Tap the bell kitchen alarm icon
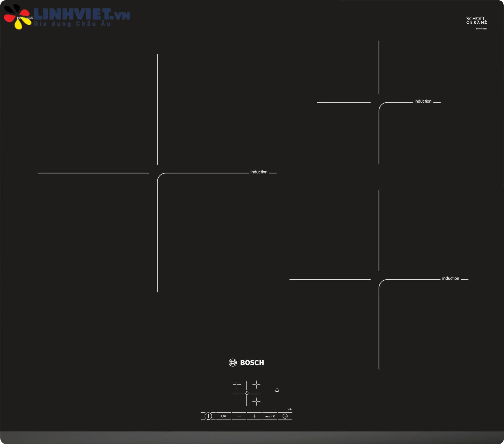This screenshot has width=504, height=444. [x=277, y=390]
